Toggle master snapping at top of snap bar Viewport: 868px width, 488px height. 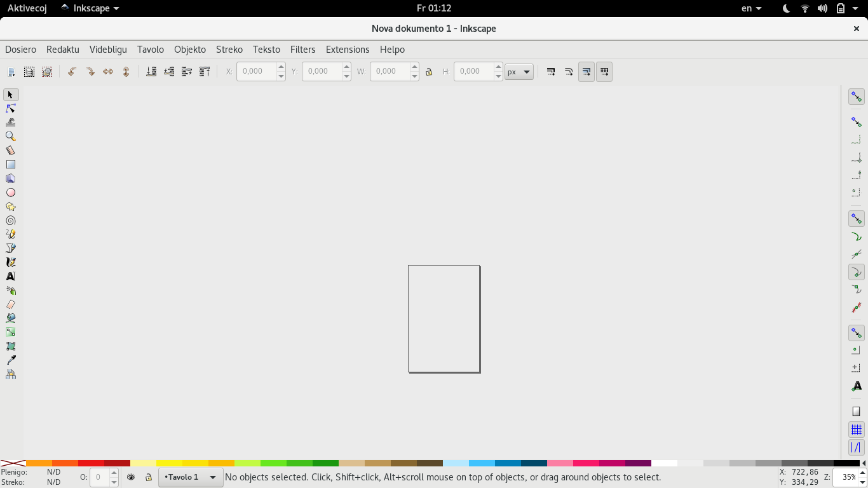click(856, 97)
